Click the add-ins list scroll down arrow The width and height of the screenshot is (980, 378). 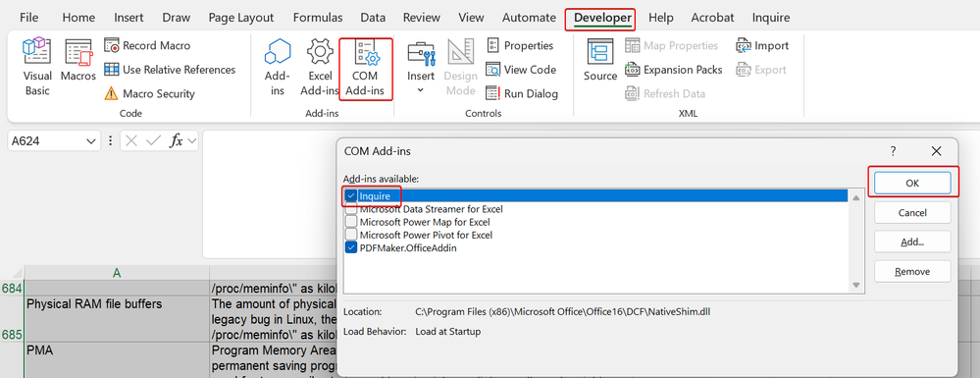coord(855,286)
